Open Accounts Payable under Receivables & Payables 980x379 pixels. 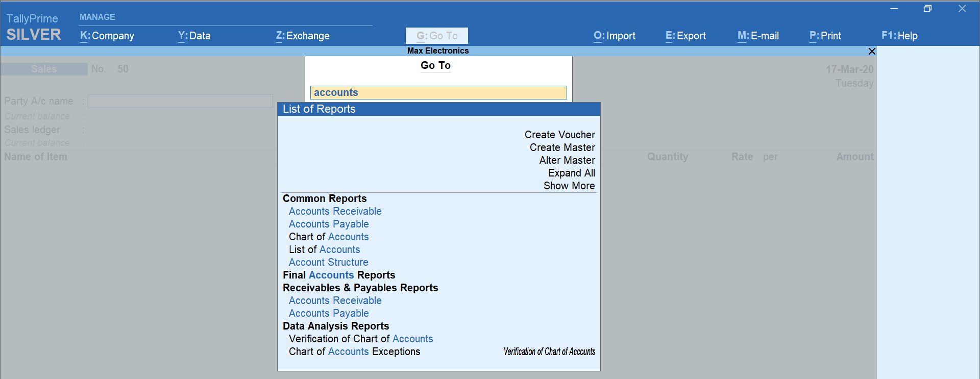329,313
